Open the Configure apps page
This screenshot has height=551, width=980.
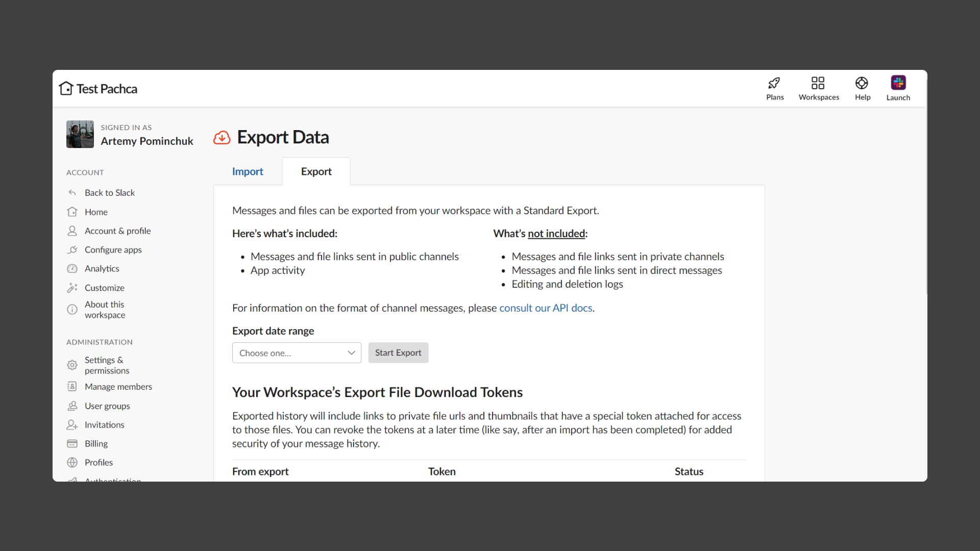tap(113, 250)
